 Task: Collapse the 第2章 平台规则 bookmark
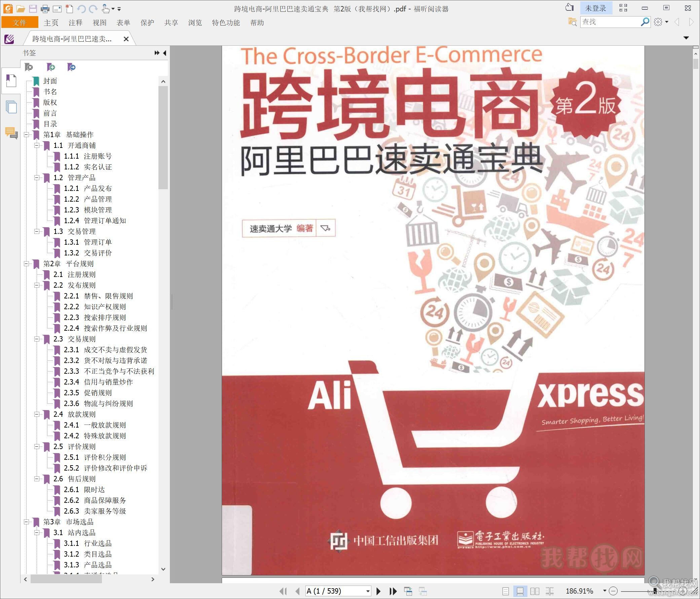[26, 264]
